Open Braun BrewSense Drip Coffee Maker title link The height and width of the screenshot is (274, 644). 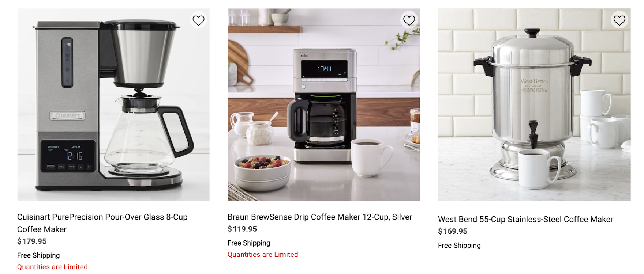[320, 217]
